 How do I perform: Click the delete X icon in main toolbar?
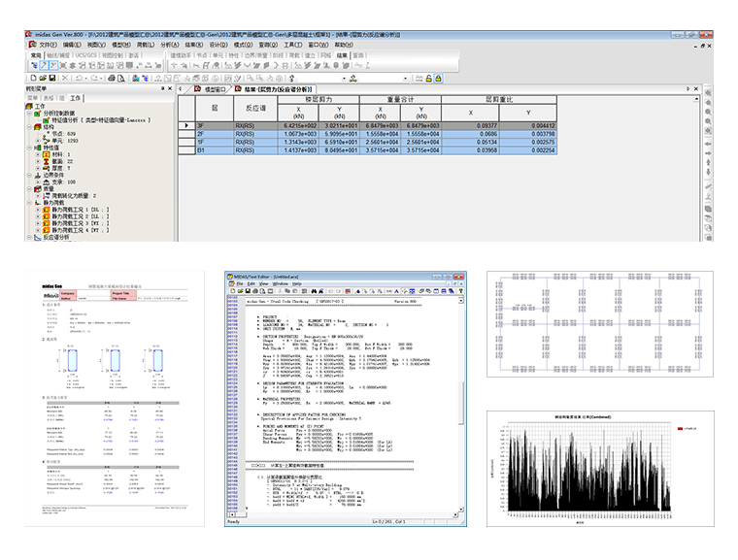coord(65,78)
